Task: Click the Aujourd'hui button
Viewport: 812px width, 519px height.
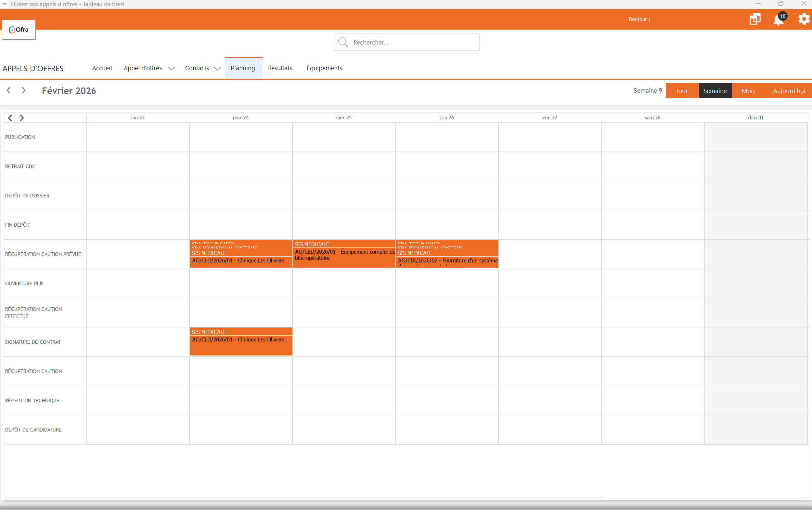Action: pos(789,91)
